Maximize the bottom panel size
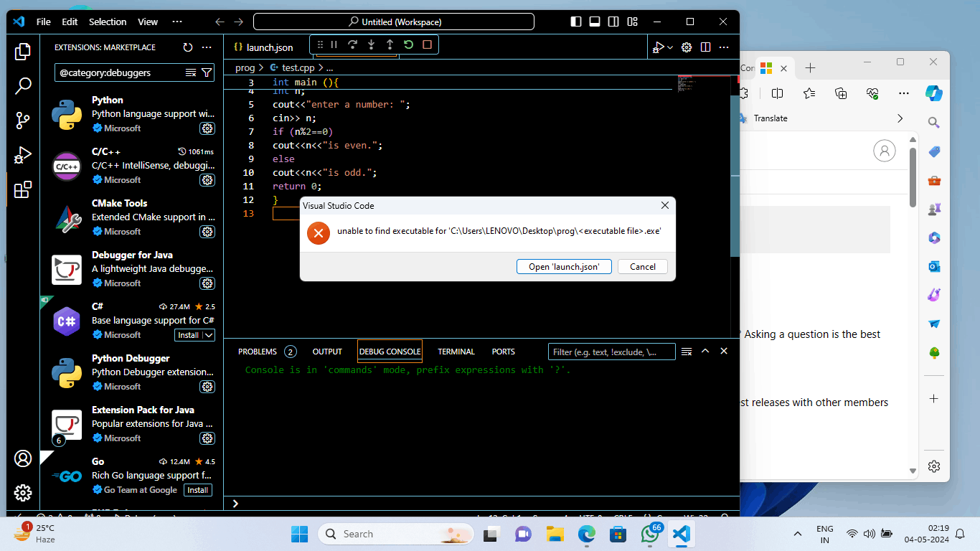The width and height of the screenshot is (980, 551). [705, 352]
